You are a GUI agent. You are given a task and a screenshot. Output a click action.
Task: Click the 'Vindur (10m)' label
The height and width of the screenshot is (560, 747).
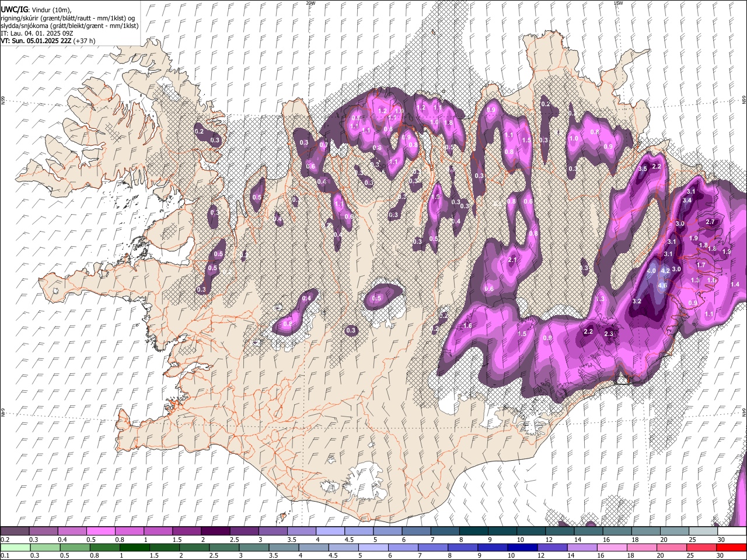51,10
